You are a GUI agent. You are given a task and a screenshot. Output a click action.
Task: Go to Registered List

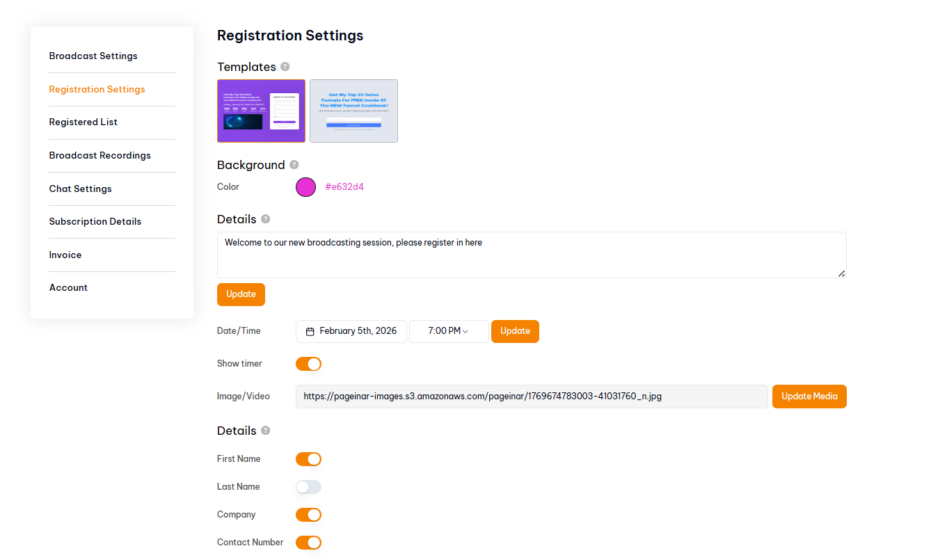(83, 122)
